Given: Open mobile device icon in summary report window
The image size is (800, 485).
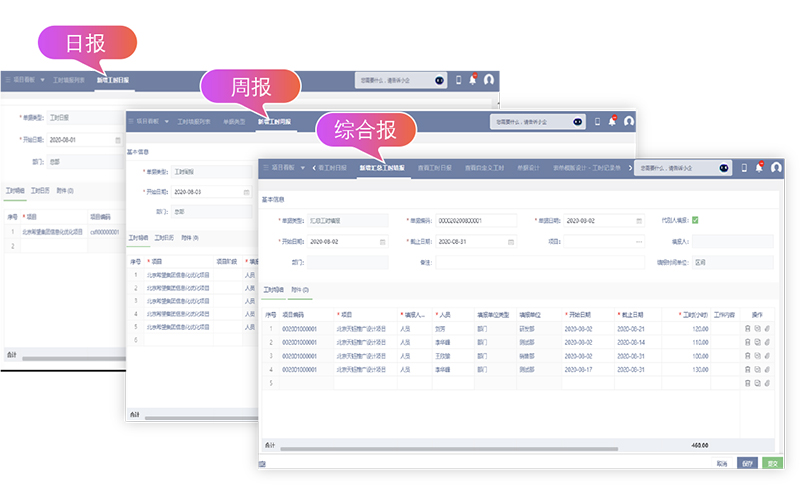Looking at the screenshot, I should pyautogui.click(x=744, y=168).
